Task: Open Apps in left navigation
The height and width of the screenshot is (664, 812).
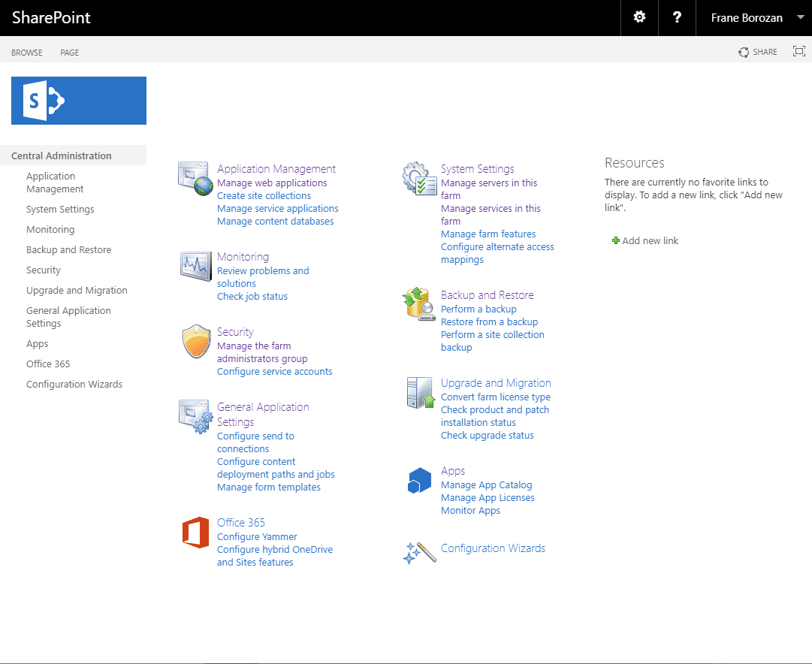Action: (x=38, y=343)
